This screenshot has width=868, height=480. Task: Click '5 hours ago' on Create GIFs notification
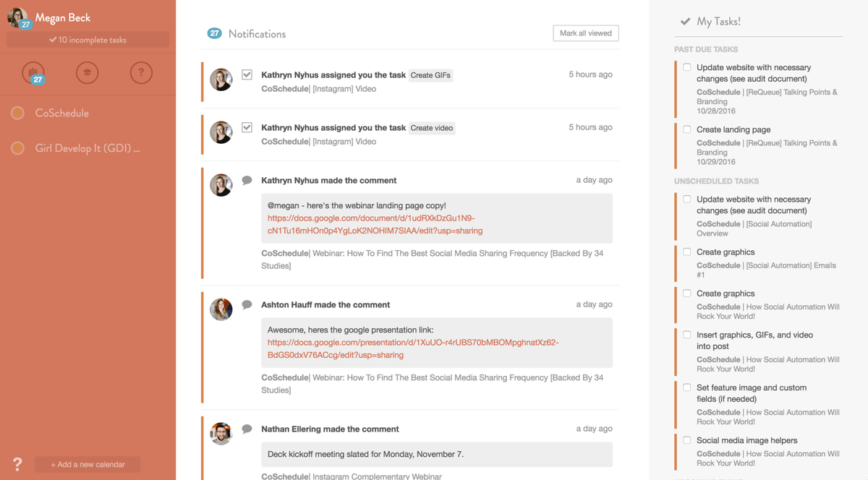[x=590, y=74]
